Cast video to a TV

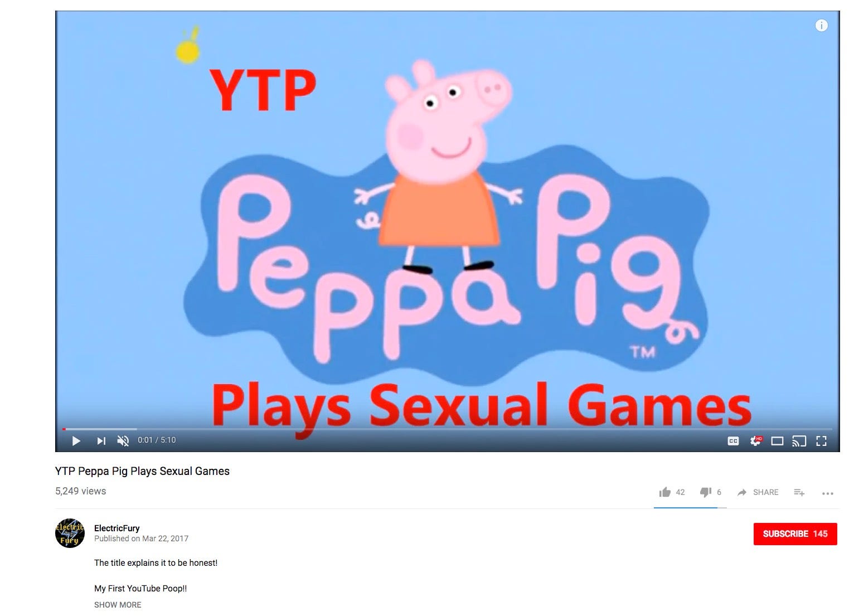pyautogui.click(x=799, y=441)
